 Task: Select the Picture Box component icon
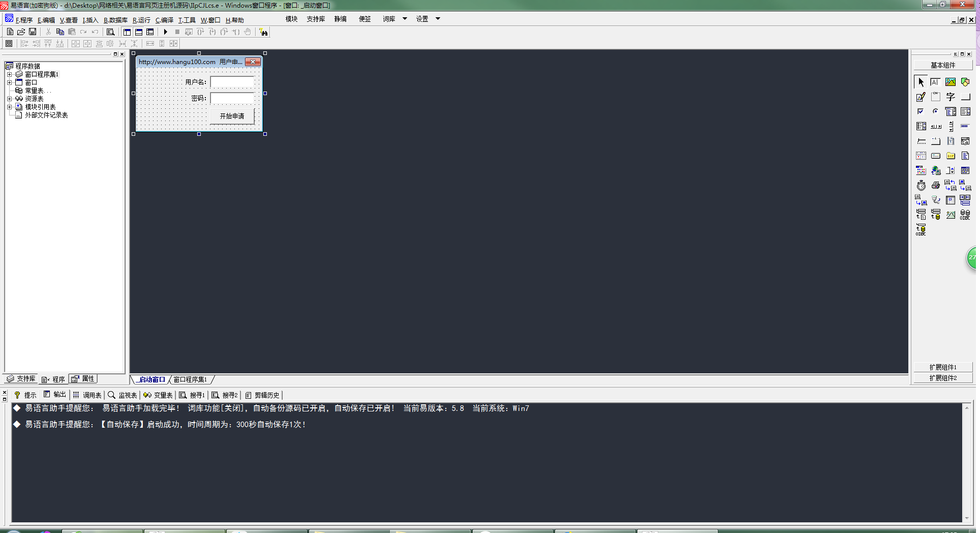point(950,82)
